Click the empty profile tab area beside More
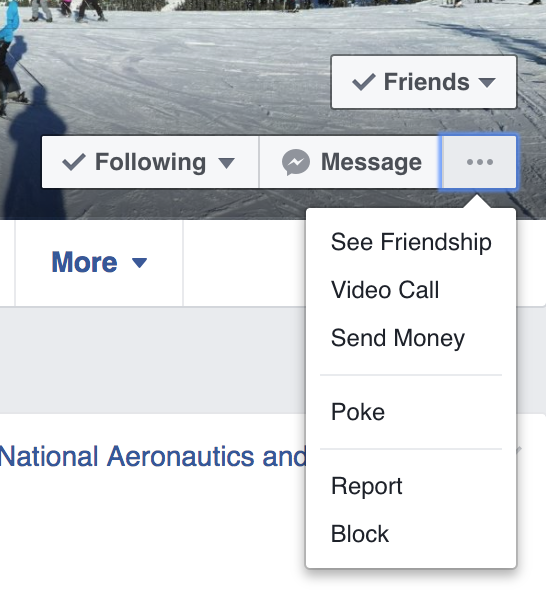This screenshot has height=610, width=546. click(x=244, y=263)
